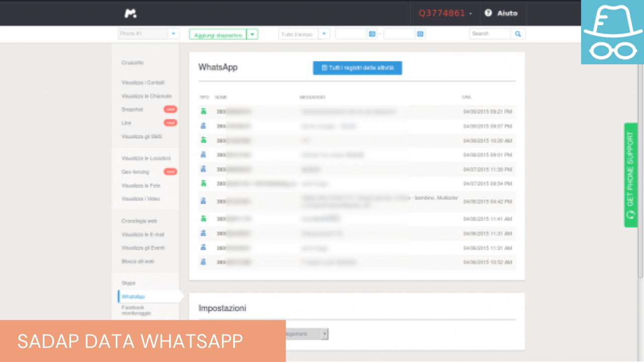Click the message type icon for 04/09/2015 10:20 AM

click(203, 140)
